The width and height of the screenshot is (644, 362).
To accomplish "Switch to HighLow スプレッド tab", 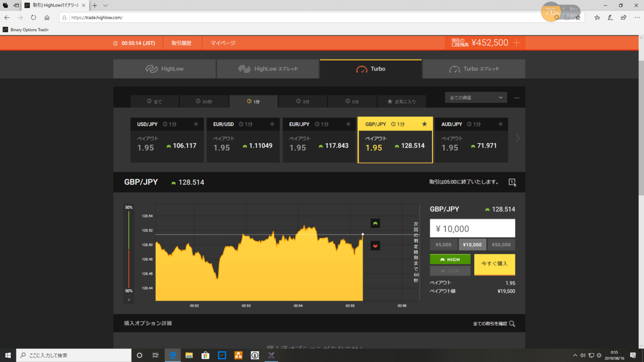I will pos(268,69).
